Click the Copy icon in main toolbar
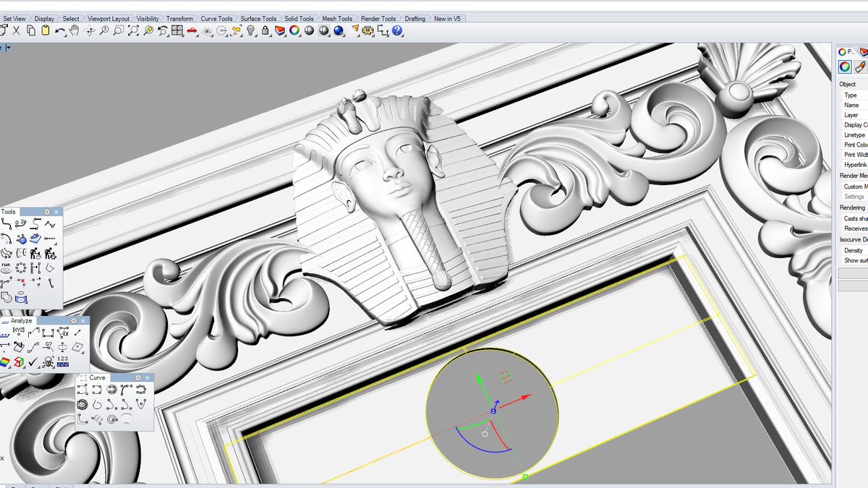The height and width of the screenshot is (488, 868). coord(31,30)
